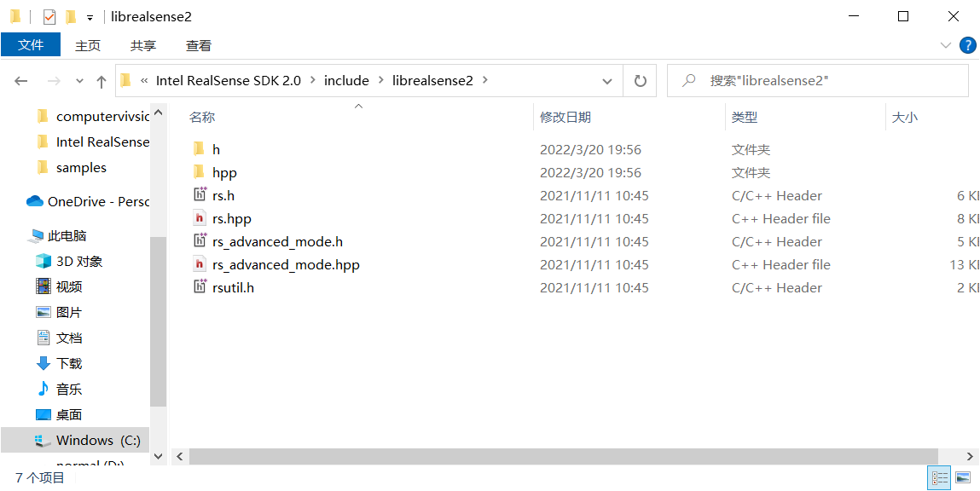Click the include breadcrumb in the address bar
Image resolution: width=980 pixels, height=491 pixels.
[x=346, y=80]
